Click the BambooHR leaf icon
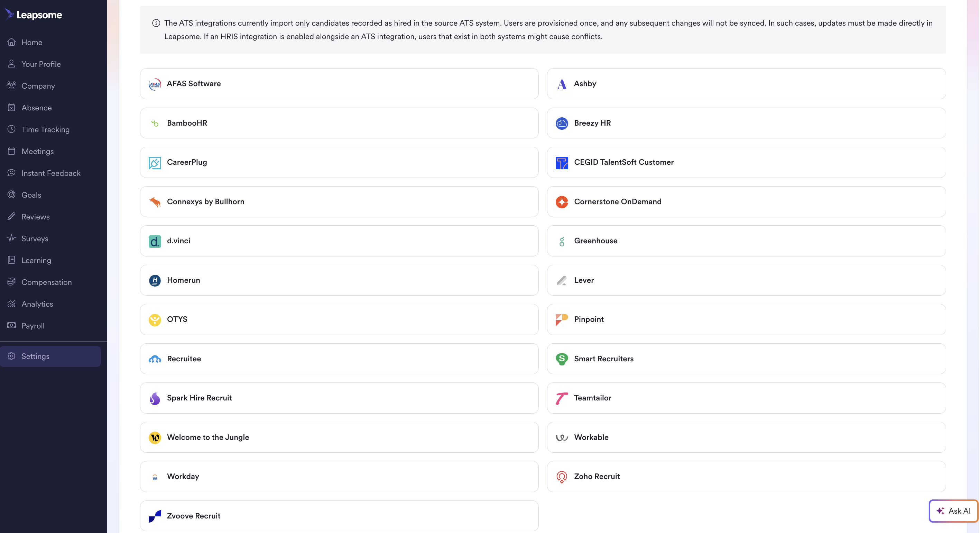Screen dimensions: 980x533 (x=155, y=123)
